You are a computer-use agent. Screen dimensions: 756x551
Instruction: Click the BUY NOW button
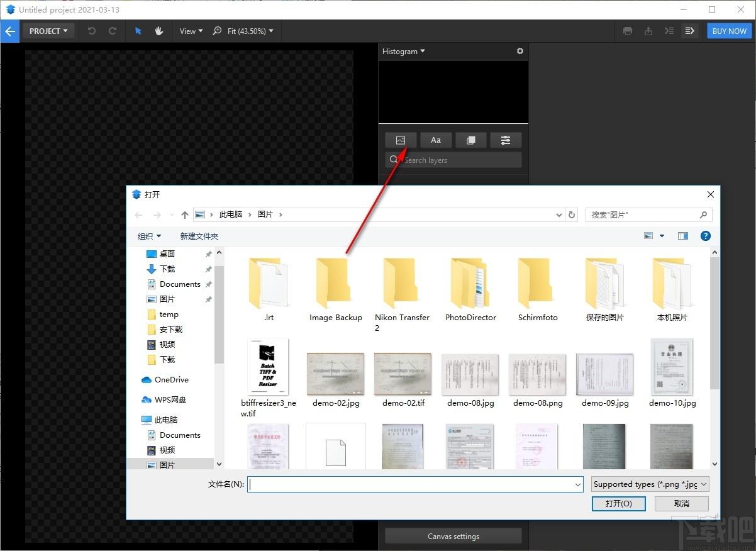pyautogui.click(x=730, y=31)
